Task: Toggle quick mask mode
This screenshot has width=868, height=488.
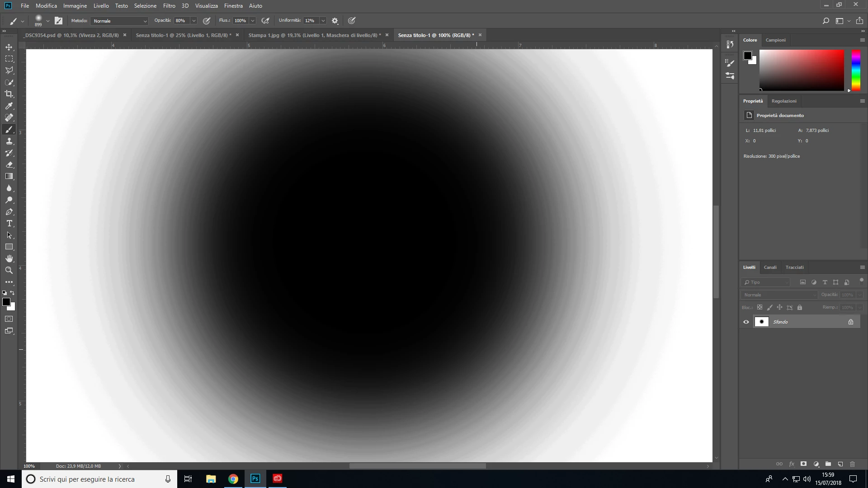Action: pyautogui.click(x=9, y=319)
